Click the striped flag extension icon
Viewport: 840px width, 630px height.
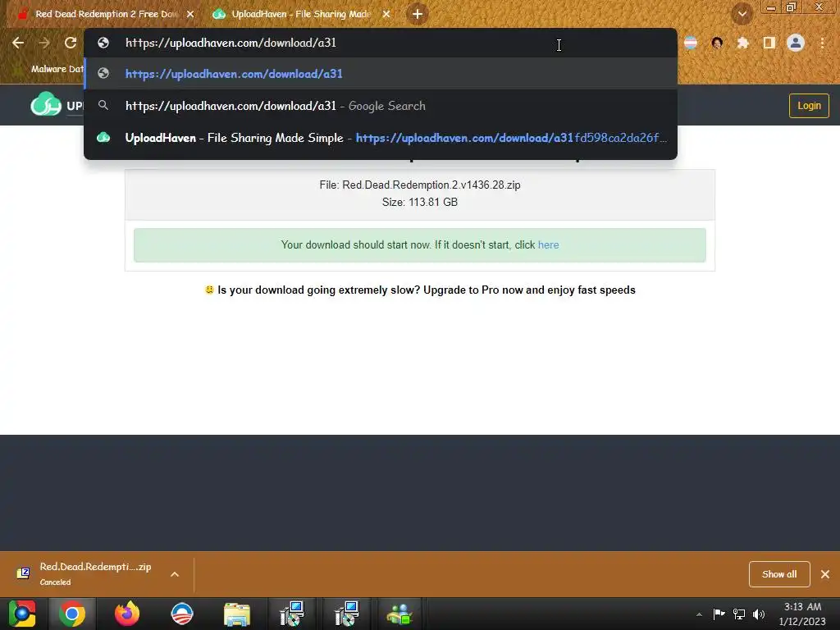click(x=691, y=43)
